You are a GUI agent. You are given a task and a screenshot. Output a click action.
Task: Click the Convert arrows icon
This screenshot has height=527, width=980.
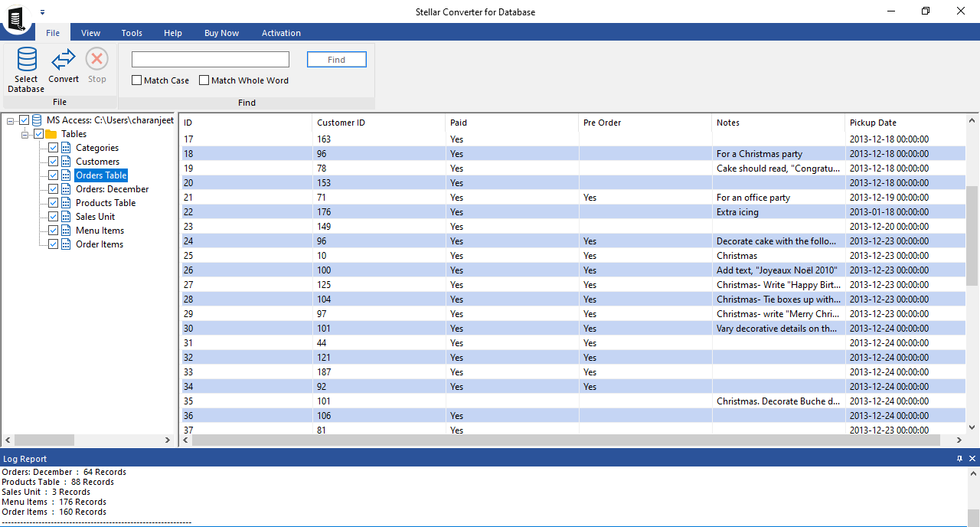point(64,59)
